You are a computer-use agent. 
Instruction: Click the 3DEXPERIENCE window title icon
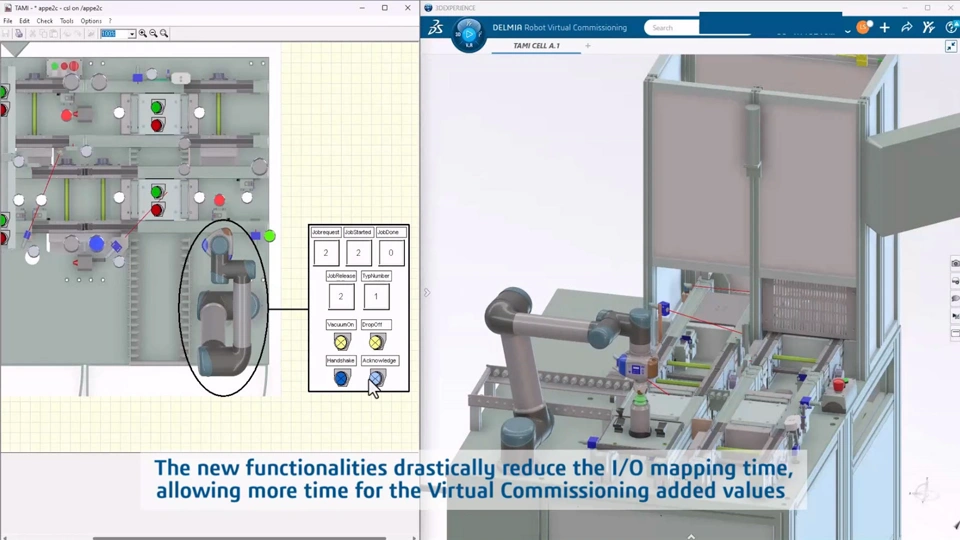click(x=428, y=8)
